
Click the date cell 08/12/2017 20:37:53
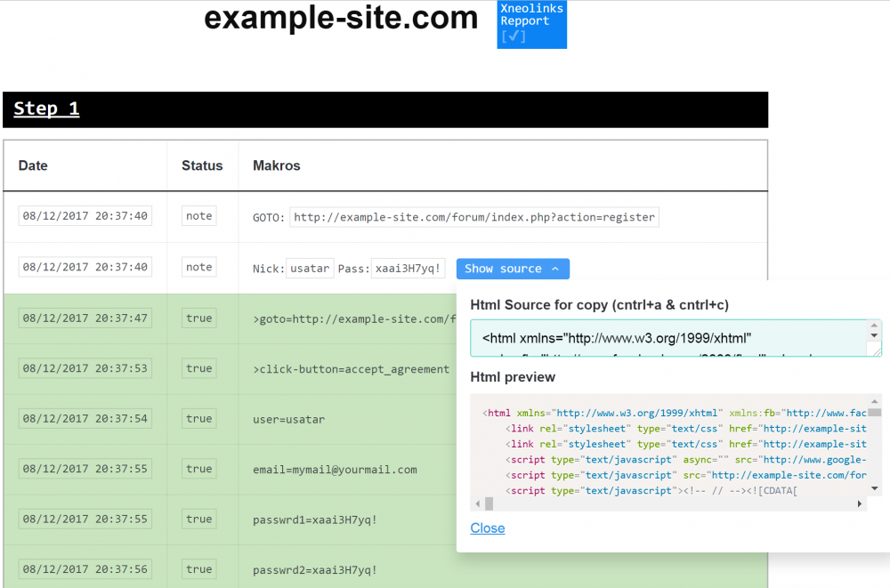(x=85, y=368)
